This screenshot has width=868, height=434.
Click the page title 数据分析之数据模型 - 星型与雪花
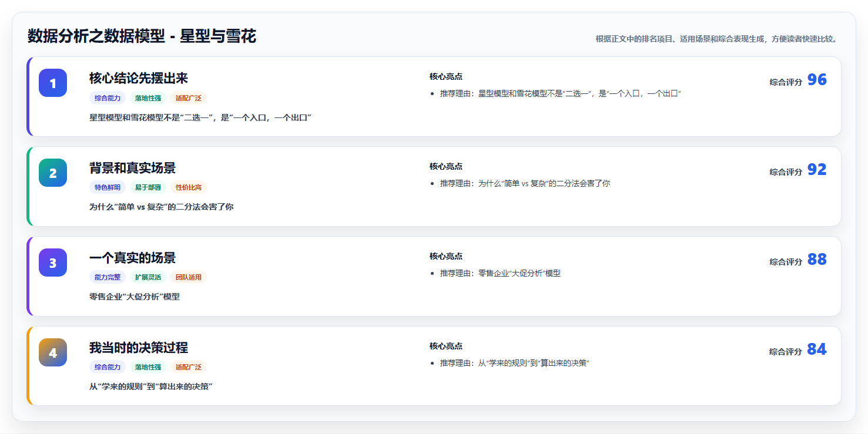(142, 36)
